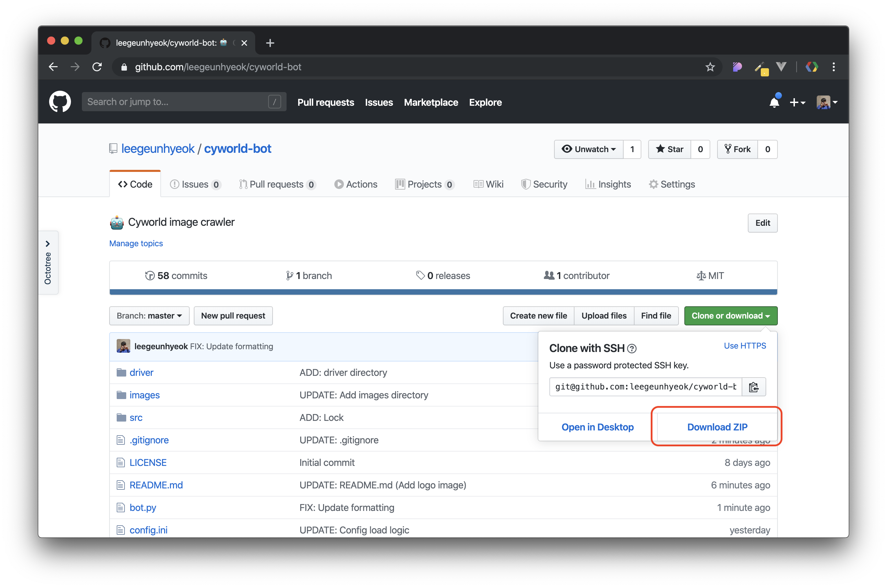Star the cyworld-bot repository
The height and width of the screenshot is (588, 887).
tap(670, 149)
